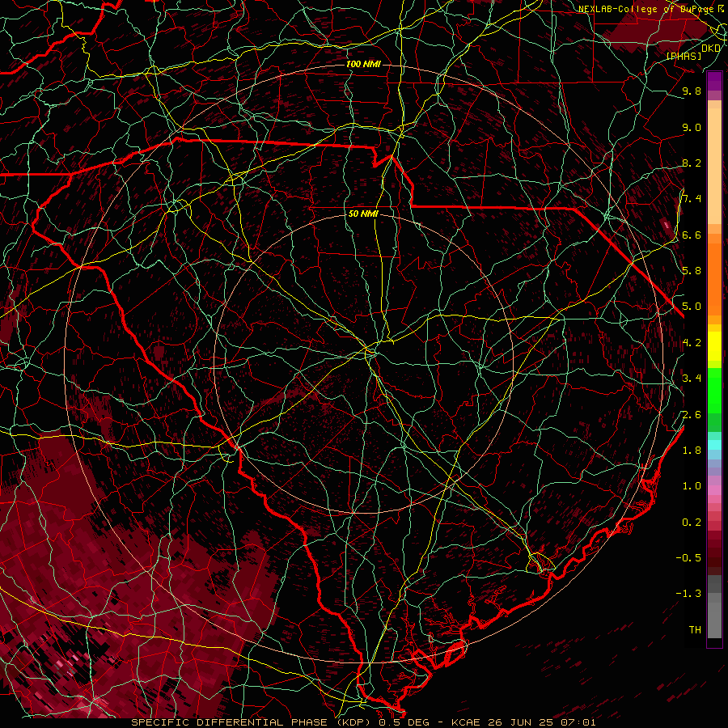Click the 3.4 value on the color scale
The image size is (728, 728).
point(692,379)
